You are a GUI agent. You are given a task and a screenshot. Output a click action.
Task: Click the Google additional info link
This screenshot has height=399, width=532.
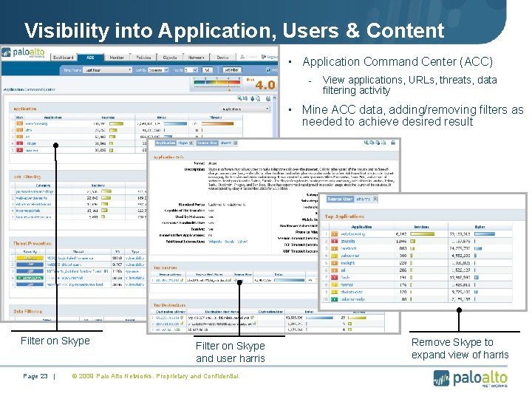coord(229,242)
